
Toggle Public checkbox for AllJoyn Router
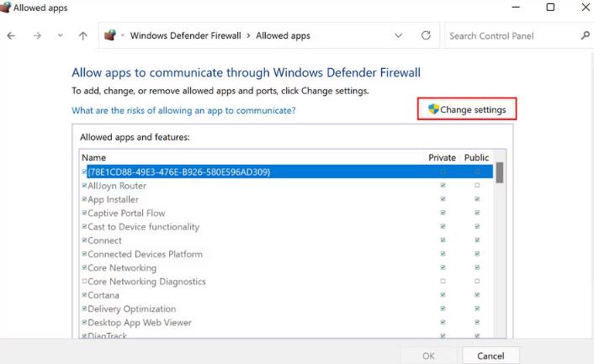(477, 186)
